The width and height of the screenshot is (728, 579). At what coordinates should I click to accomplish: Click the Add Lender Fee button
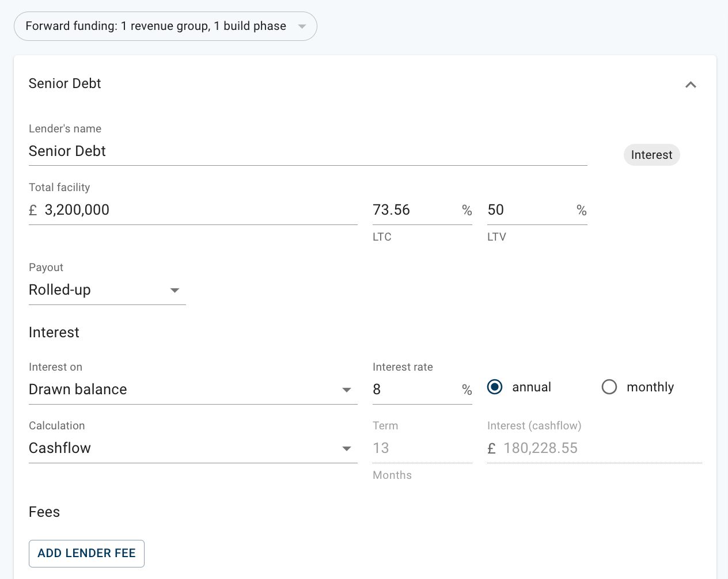[x=86, y=553]
